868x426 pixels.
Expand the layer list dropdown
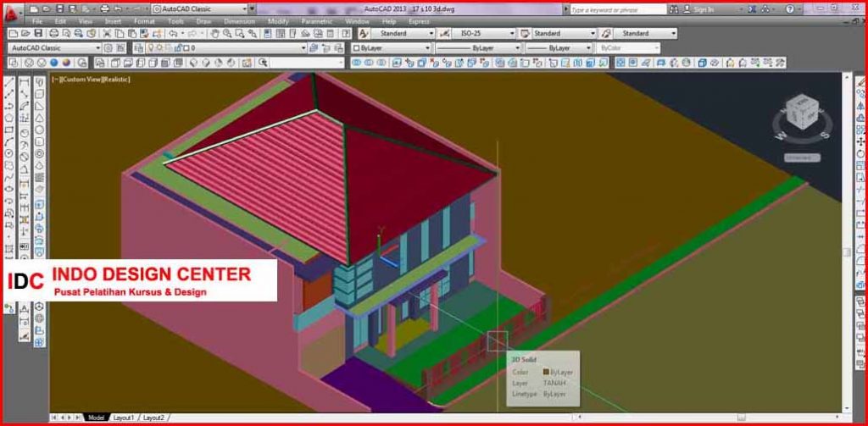coord(303,48)
